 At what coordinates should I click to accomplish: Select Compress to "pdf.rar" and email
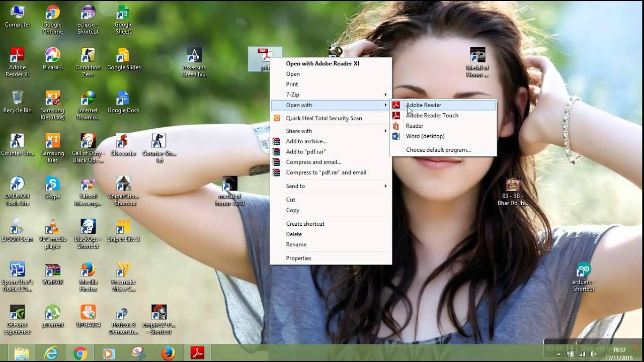331,172
